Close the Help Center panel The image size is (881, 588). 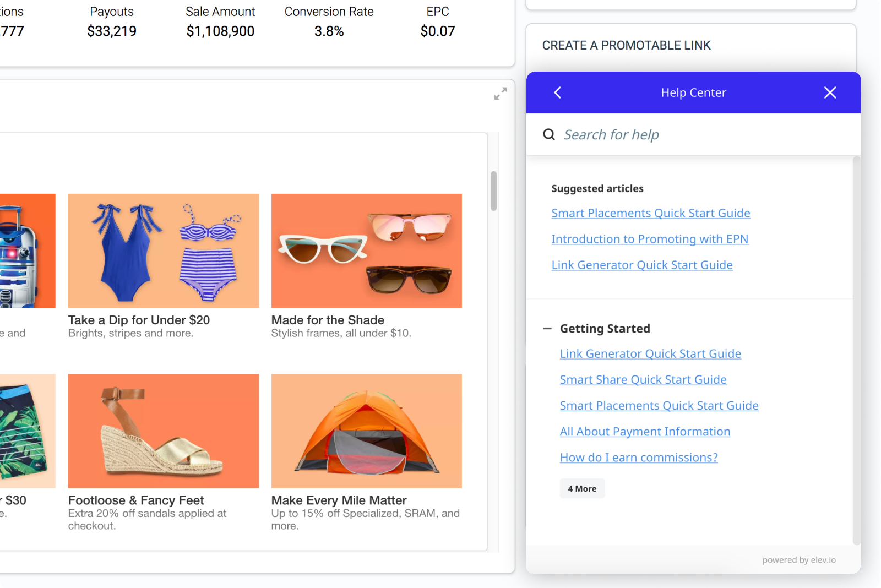(830, 92)
